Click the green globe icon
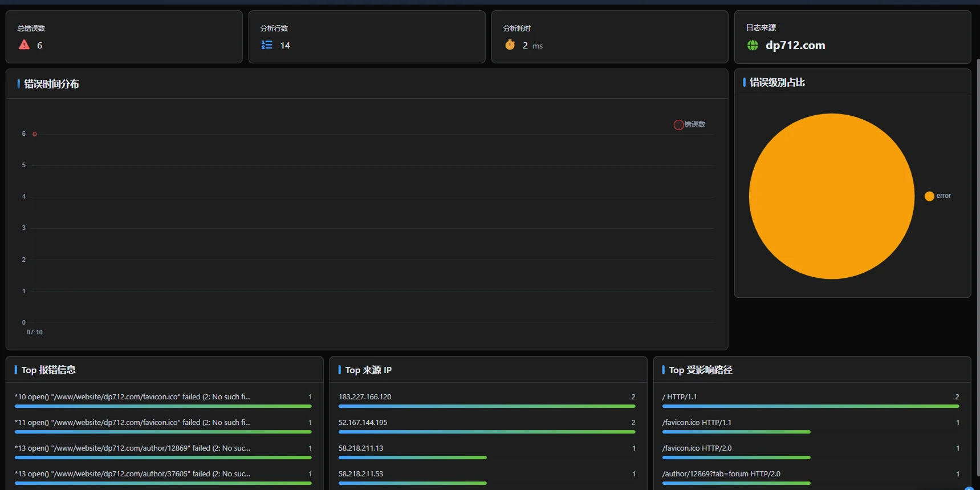This screenshot has width=980, height=490. coord(753,45)
